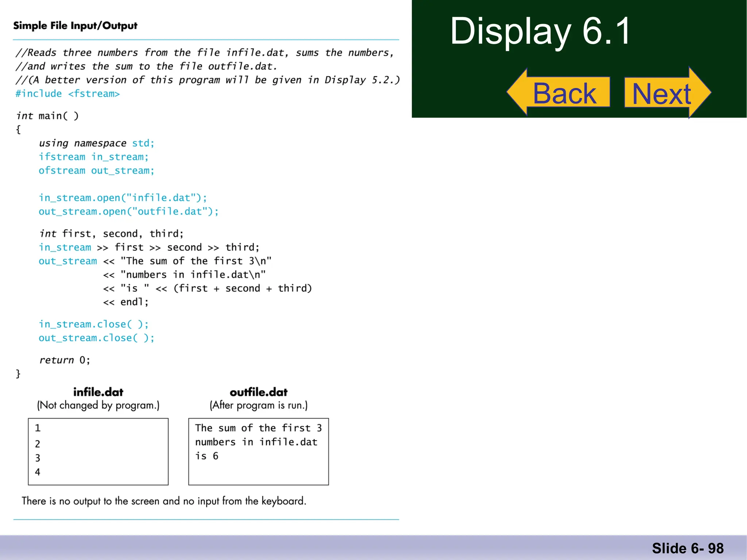Click the '"The sum of the first 3\n"' string
The width and height of the screenshot is (747, 560).
point(196,261)
